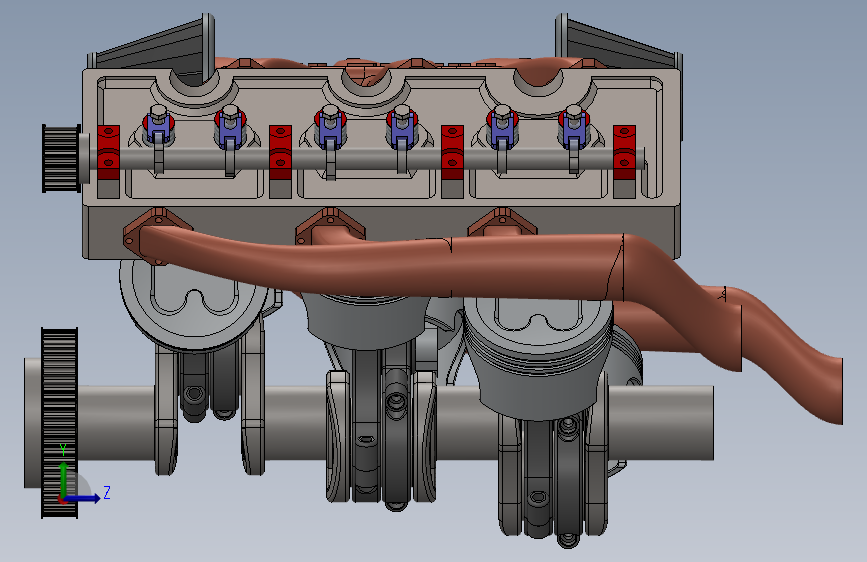Pick the leftmost red camshaft bearing cap
The height and width of the screenshot is (562, 867).
coord(108,152)
